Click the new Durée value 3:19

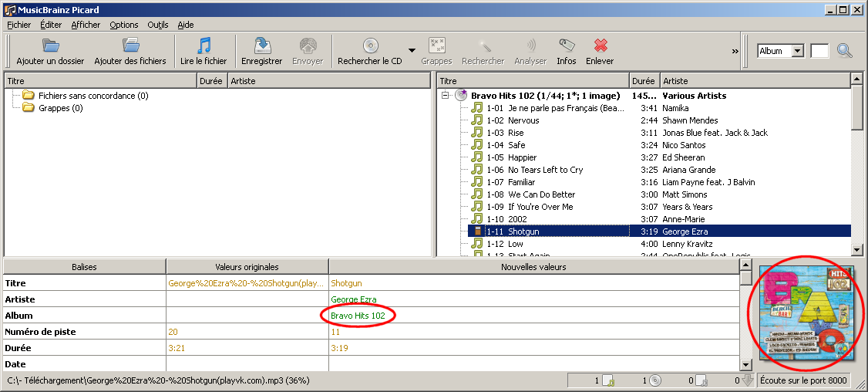pos(338,348)
